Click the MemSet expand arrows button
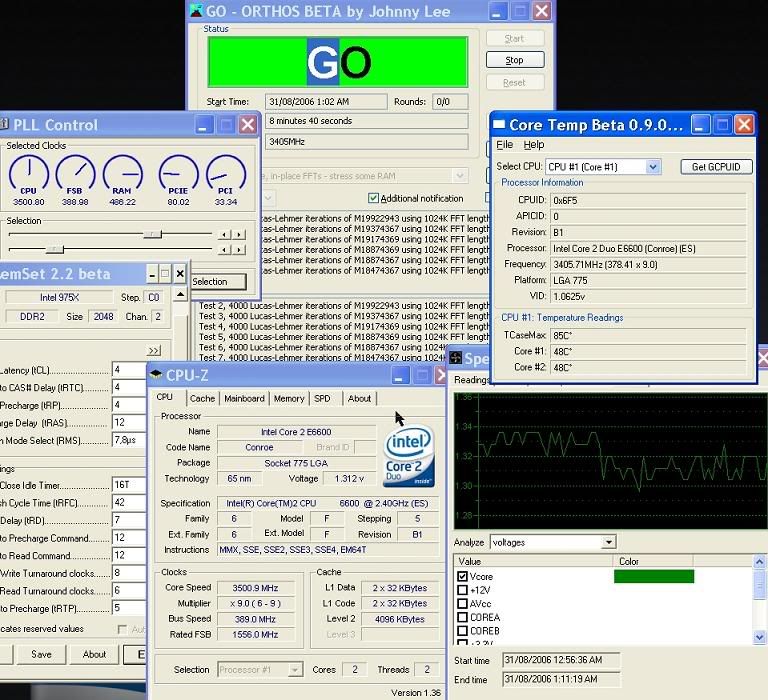Image resolution: width=768 pixels, height=700 pixels. [x=154, y=351]
